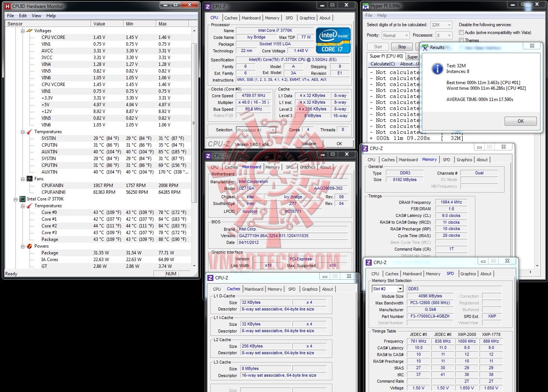Viewport: 548px width, 392px height.
Task: Click the Fans icon in the sensor tree
Action: click(x=30, y=179)
